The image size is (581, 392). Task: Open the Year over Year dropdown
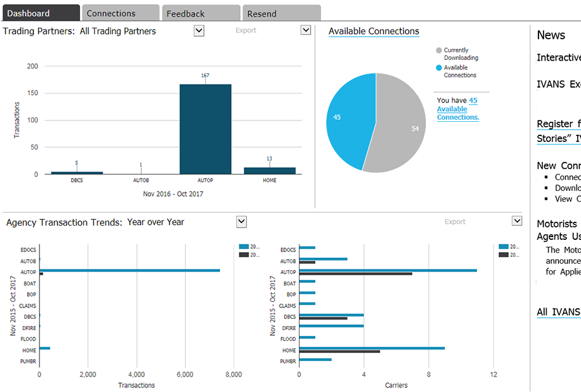241,222
